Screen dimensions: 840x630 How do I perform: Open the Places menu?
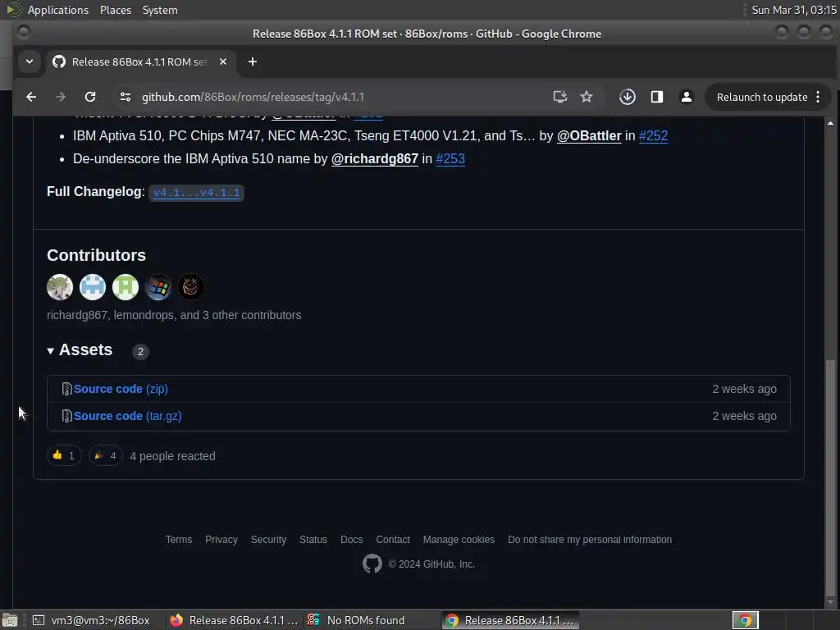pyautogui.click(x=115, y=10)
